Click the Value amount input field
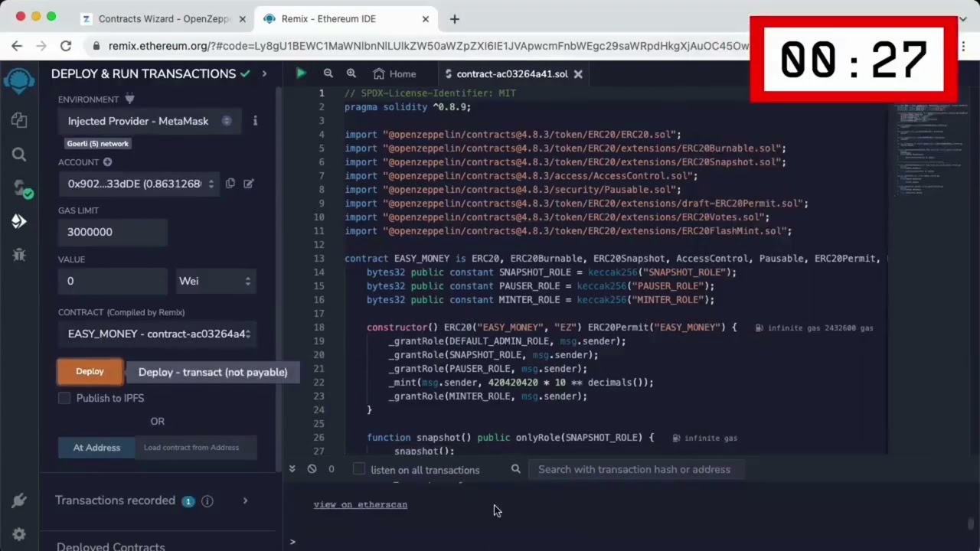The height and width of the screenshot is (551, 980). (113, 281)
